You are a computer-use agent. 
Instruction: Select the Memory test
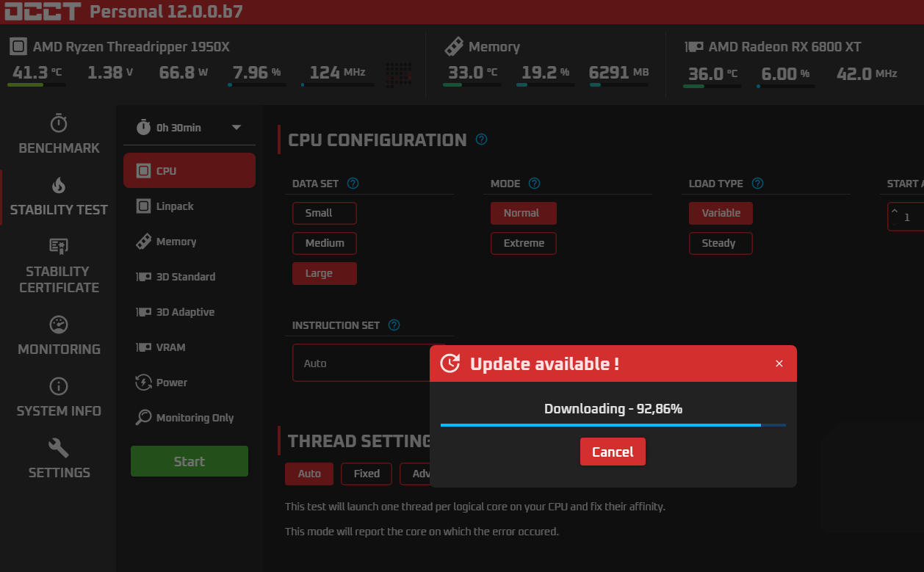tap(190, 242)
